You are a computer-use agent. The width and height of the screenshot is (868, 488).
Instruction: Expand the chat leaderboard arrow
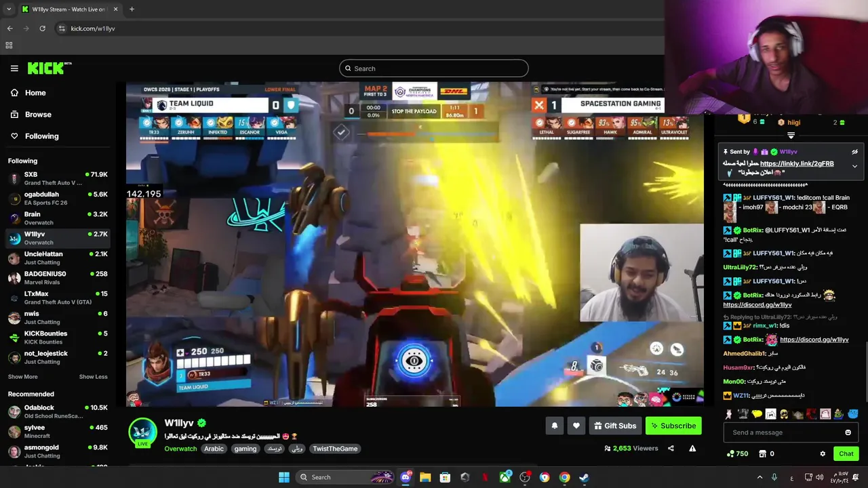[791, 136]
